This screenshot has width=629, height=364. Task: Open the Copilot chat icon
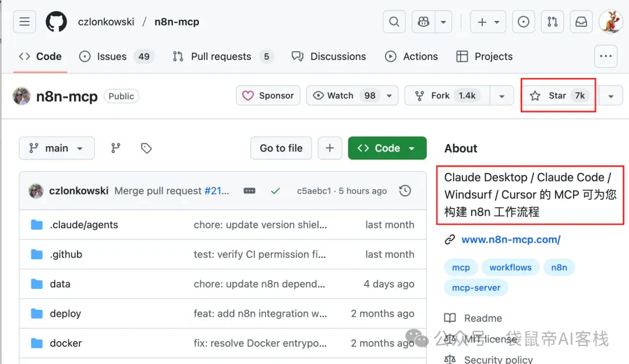(423, 22)
